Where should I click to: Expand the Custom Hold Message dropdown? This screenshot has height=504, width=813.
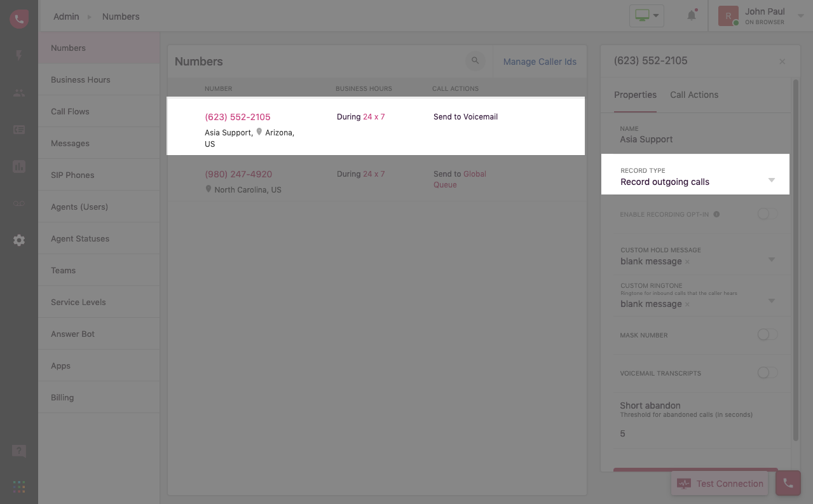(x=771, y=259)
